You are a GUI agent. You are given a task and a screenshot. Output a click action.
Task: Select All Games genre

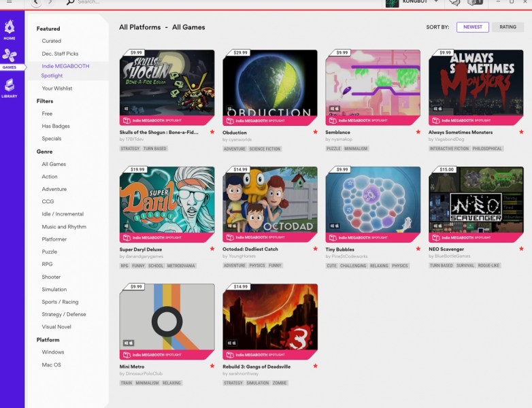pos(54,164)
